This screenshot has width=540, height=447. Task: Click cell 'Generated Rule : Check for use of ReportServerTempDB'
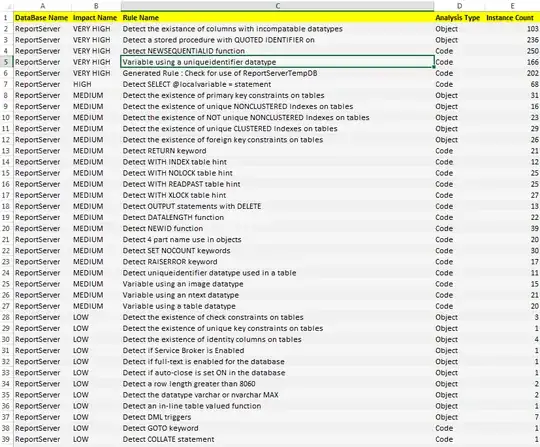coord(277,73)
